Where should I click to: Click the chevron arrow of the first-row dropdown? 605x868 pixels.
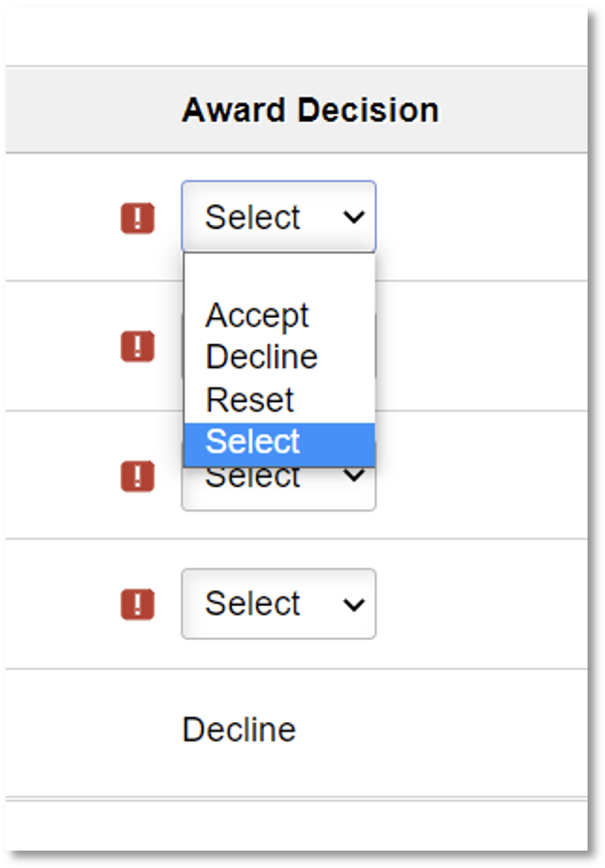354,217
